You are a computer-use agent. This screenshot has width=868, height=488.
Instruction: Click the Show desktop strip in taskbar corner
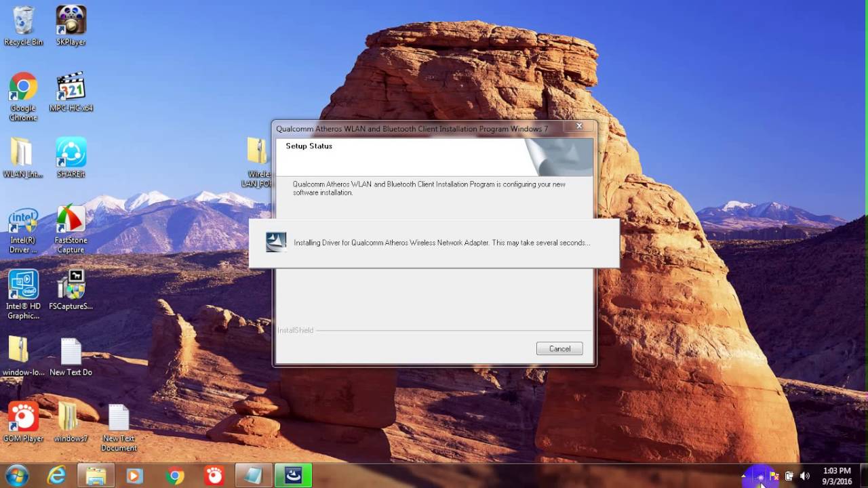863,476
